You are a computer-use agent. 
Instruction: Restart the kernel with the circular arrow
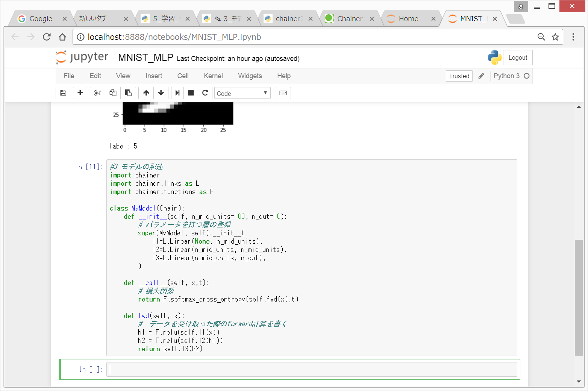click(205, 93)
